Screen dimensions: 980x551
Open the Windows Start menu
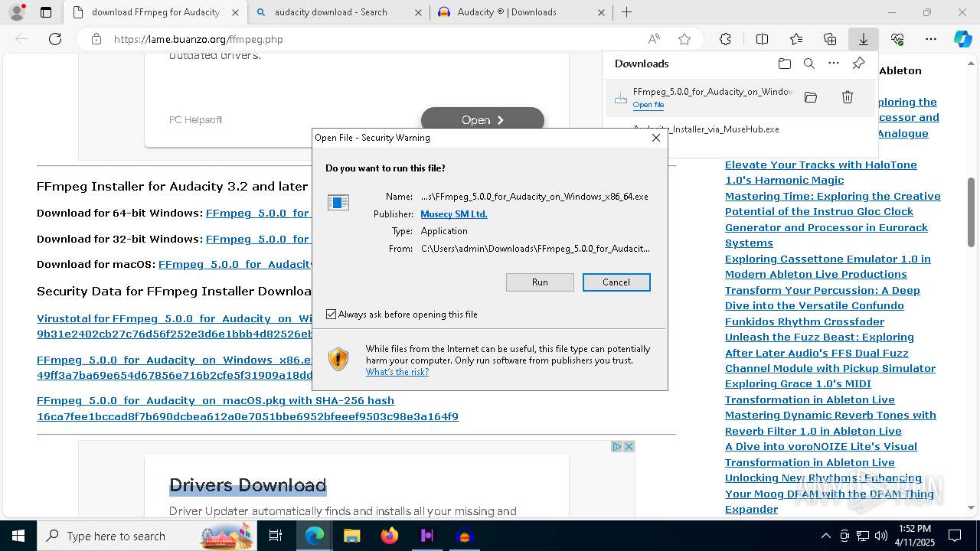coord(18,536)
